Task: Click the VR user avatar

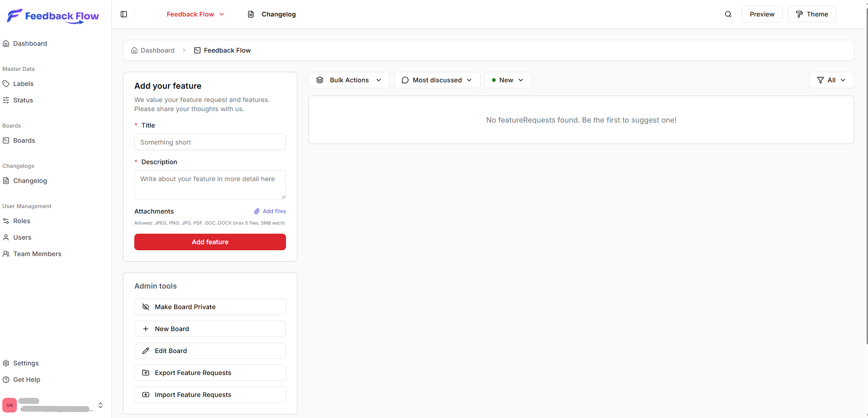Action: pos(10,405)
